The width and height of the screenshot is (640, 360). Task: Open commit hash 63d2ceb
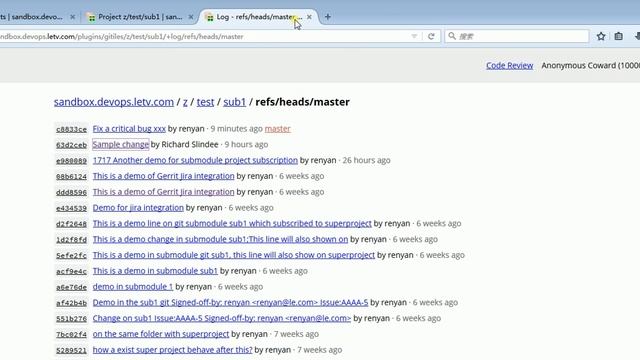(x=71, y=145)
